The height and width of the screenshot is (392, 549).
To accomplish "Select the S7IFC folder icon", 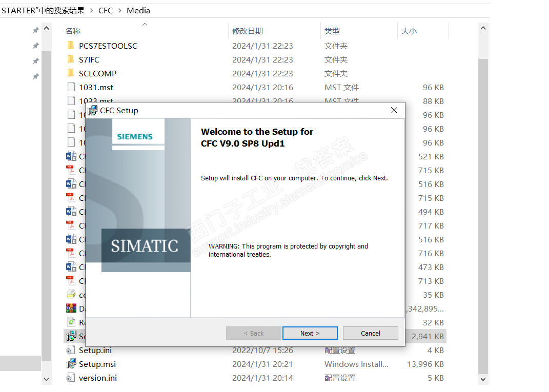I will pyautogui.click(x=71, y=59).
